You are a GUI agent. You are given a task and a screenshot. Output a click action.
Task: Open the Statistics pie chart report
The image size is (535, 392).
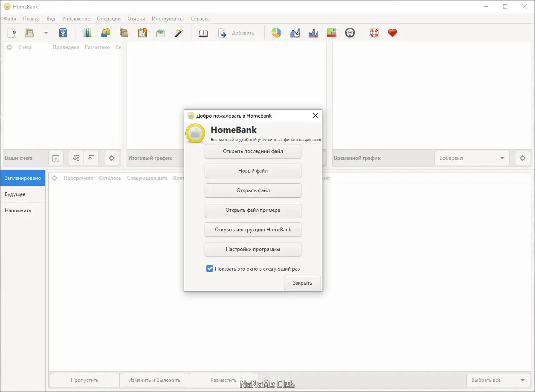click(276, 33)
